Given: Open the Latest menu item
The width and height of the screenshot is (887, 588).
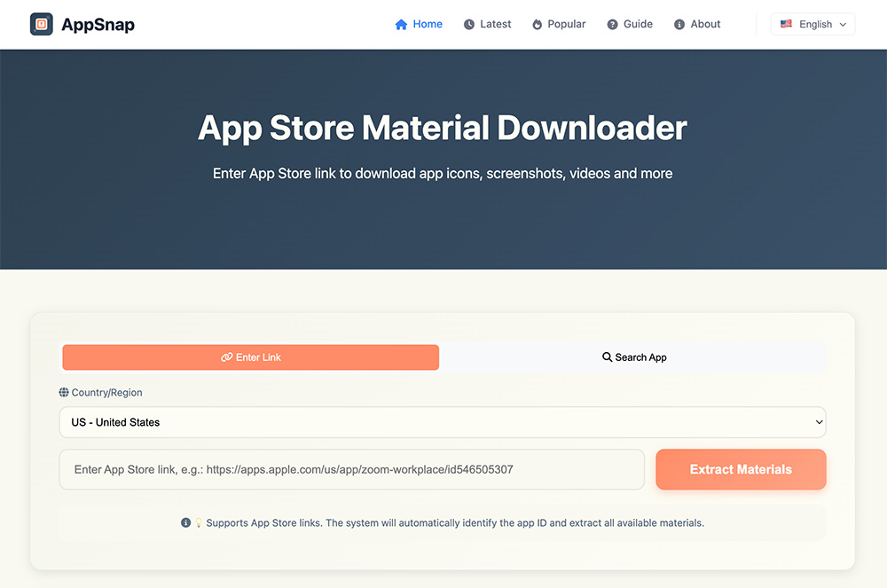Looking at the screenshot, I should [488, 24].
